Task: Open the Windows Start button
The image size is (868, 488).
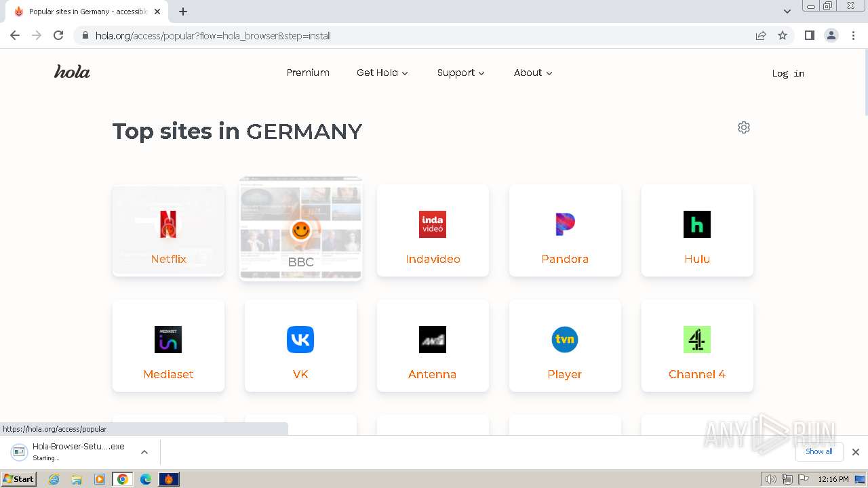Action: [x=18, y=479]
